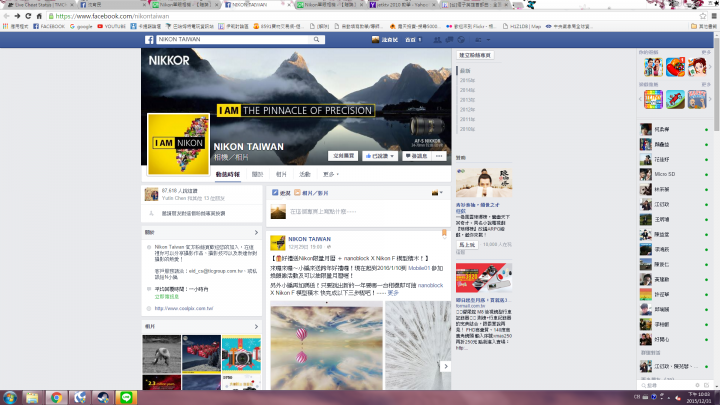
Task: Click the photo/video icon in composer
Action: pyautogui.click(x=297, y=193)
